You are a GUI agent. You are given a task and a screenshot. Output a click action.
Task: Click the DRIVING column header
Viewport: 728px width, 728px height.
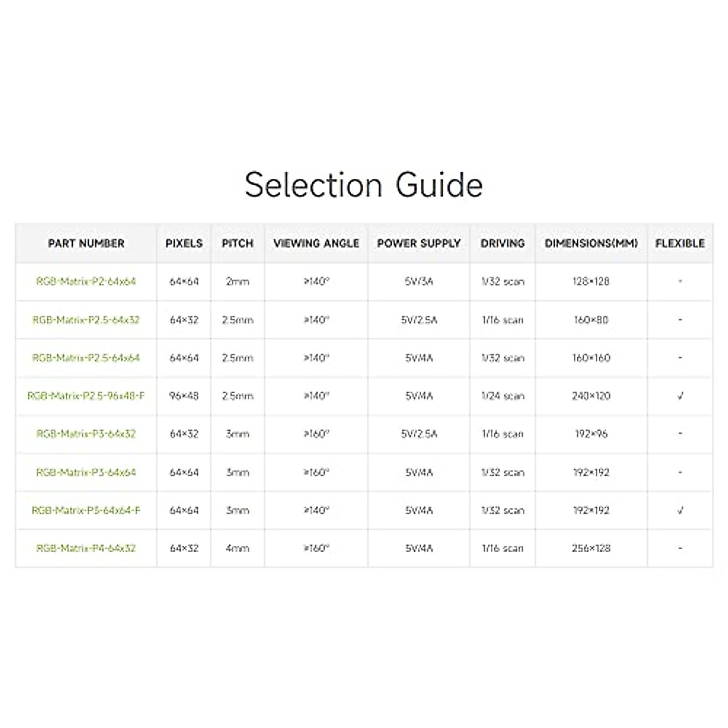tap(502, 243)
